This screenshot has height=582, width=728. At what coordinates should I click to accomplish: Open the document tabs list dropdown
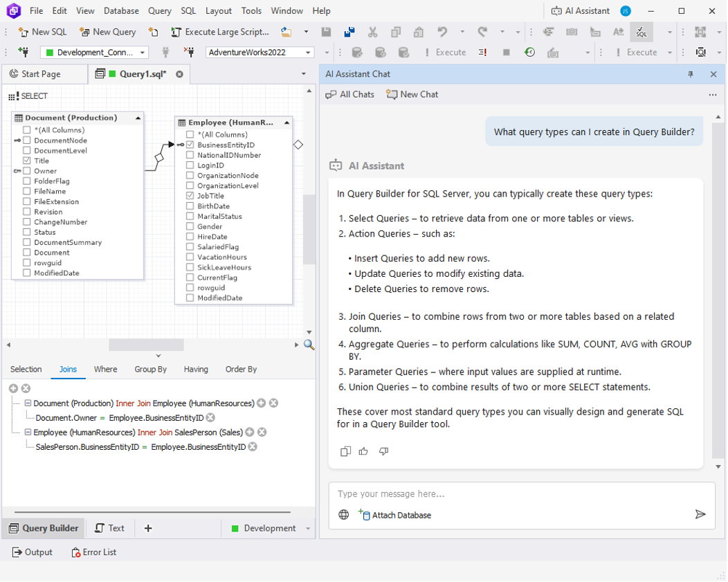pos(304,74)
